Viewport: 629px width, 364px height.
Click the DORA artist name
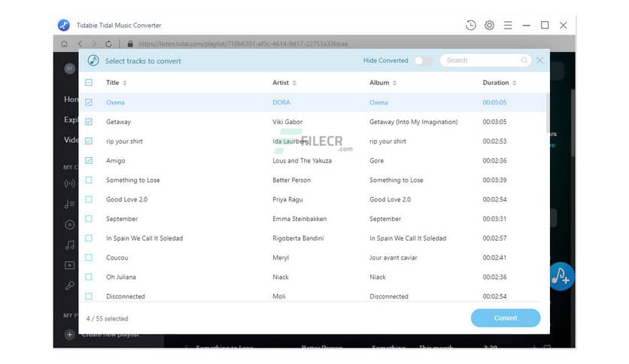(x=281, y=102)
